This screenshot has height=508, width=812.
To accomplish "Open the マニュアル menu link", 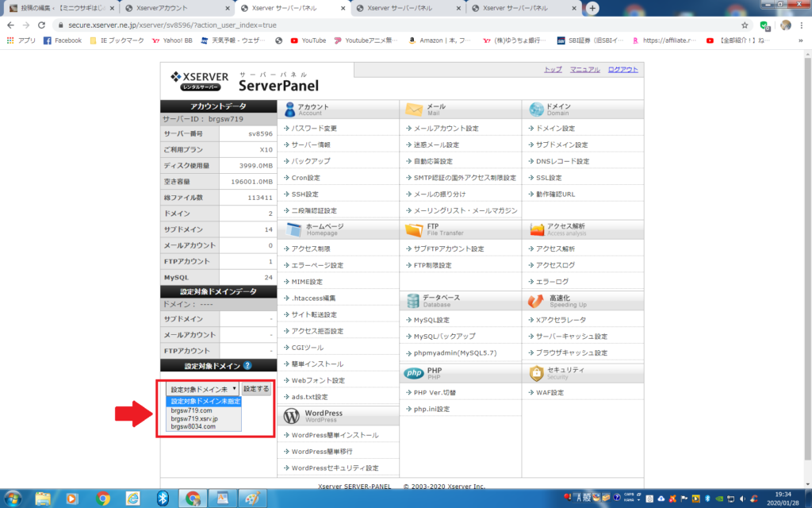I will 585,70.
